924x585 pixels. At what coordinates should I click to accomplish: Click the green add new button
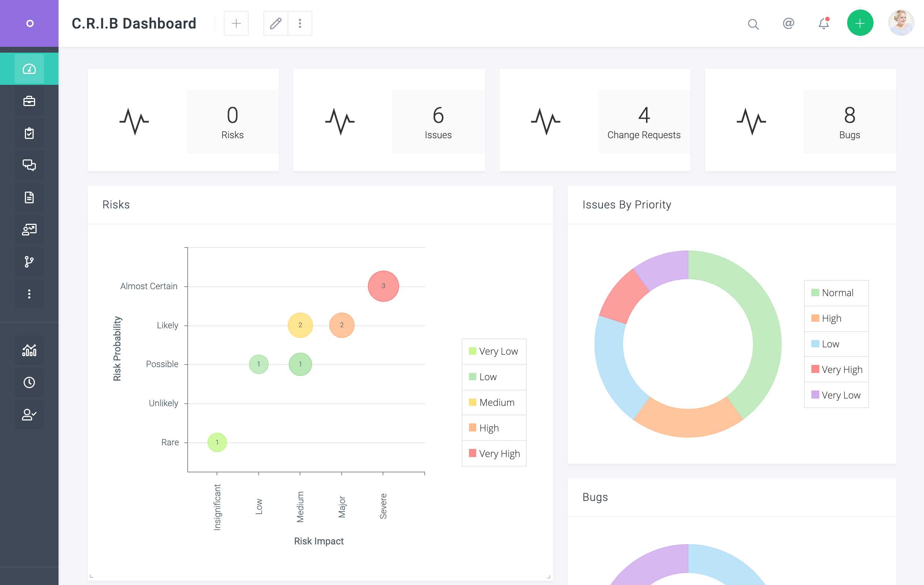(860, 23)
